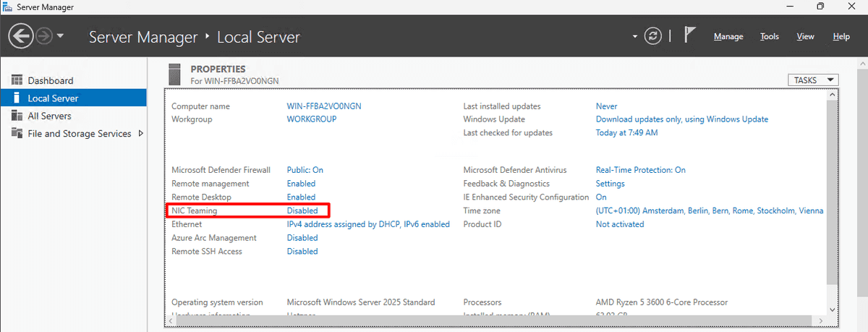Open the Help menu
This screenshot has height=332, width=868.
coord(841,37)
